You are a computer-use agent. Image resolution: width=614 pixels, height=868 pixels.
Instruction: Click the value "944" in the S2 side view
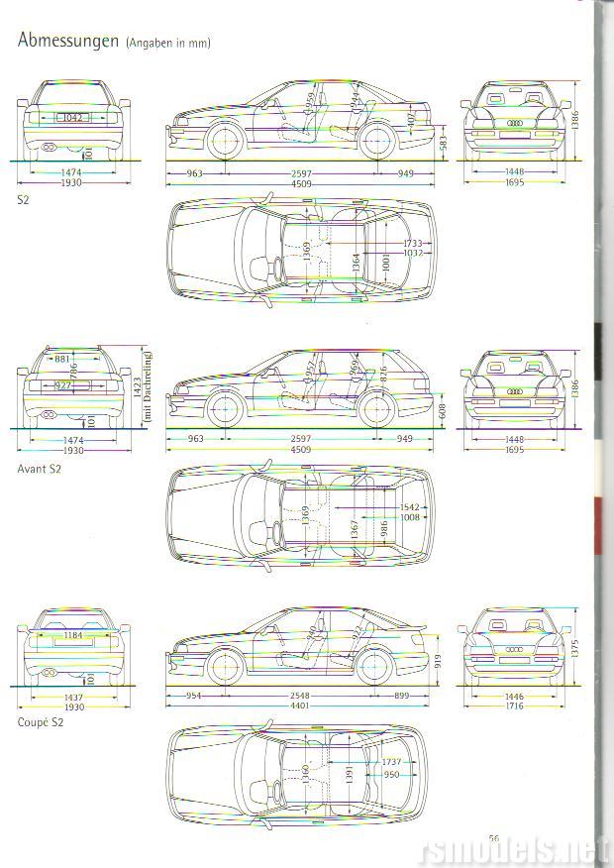click(x=355, y=99)
